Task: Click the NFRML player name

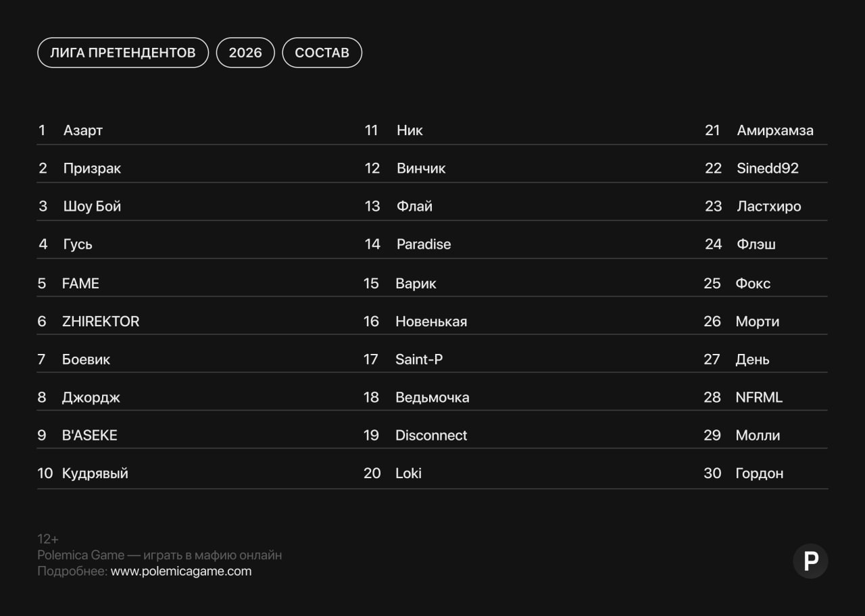Action: click(x=759, y=398)
